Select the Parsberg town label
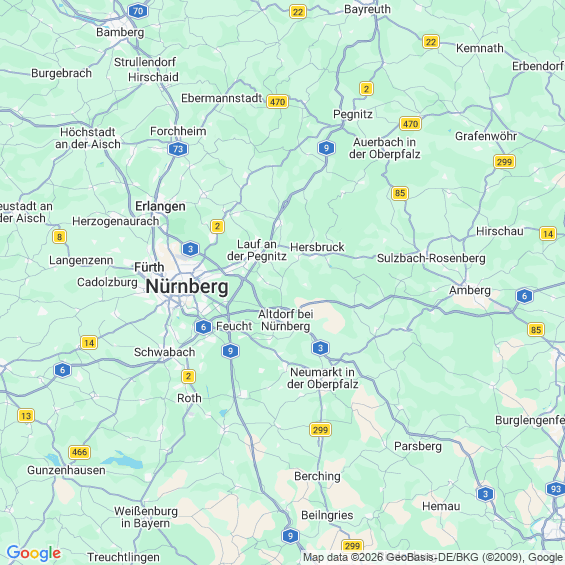This screenshot has width=565, height=565. pyautogui.click(x=418, y=446)
